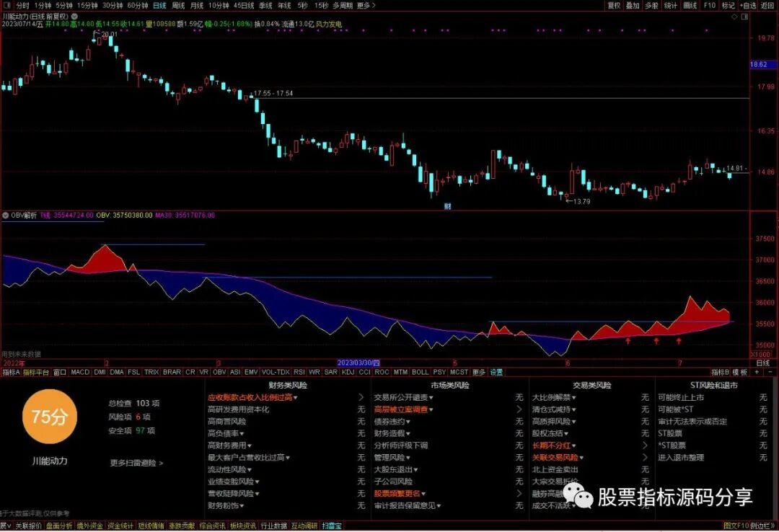The image size is (779, 532).
Task: Click the 指标A button
Action: pos(11,371)
